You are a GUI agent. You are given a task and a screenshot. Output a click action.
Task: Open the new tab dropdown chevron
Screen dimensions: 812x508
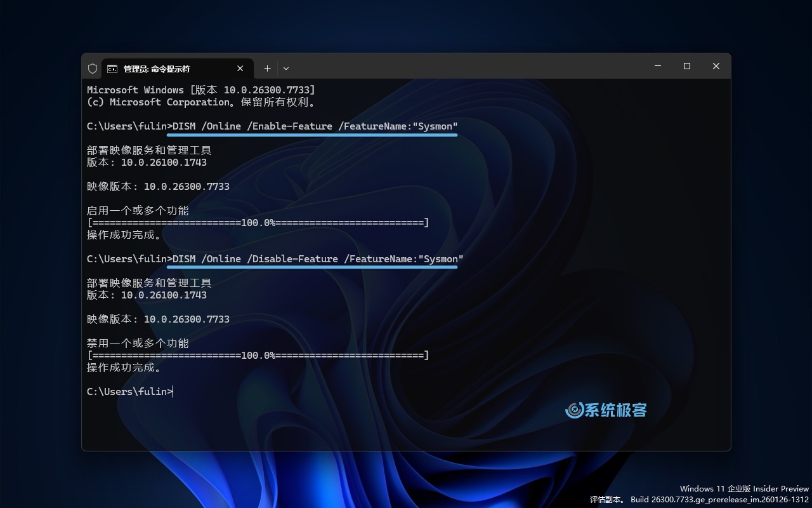point(286,68)
